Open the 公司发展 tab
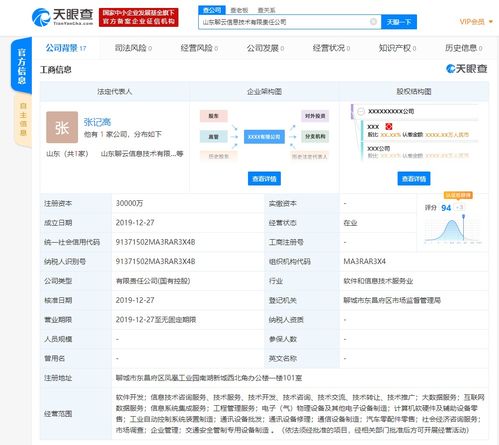 pyautogui.click(x=265, y=48)
